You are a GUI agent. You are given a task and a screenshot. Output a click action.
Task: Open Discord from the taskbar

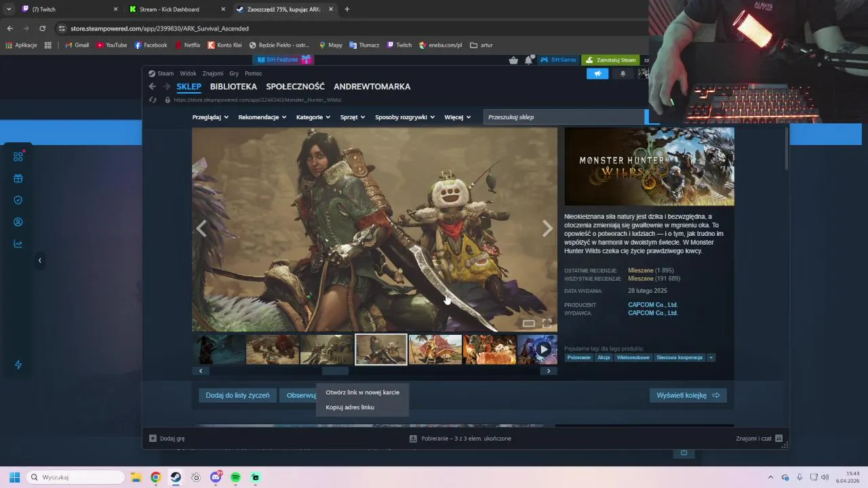pos(216,477)
